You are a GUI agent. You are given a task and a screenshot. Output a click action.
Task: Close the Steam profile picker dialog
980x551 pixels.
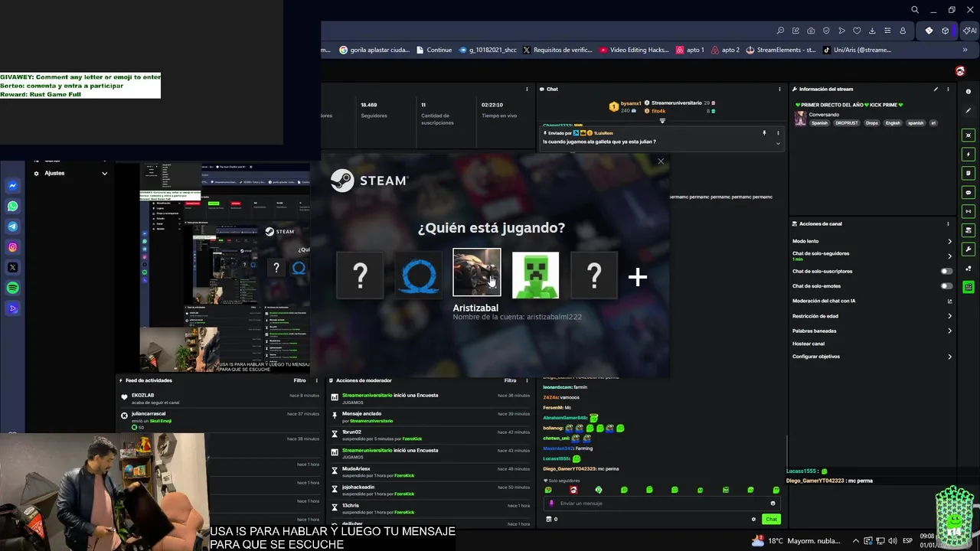[x=661, y=161]
